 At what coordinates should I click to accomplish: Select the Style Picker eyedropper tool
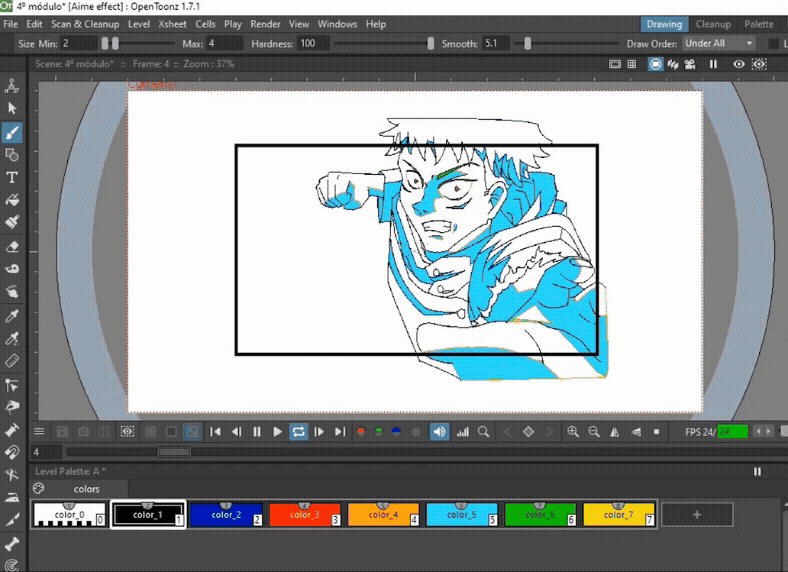(x=12, y=315)
